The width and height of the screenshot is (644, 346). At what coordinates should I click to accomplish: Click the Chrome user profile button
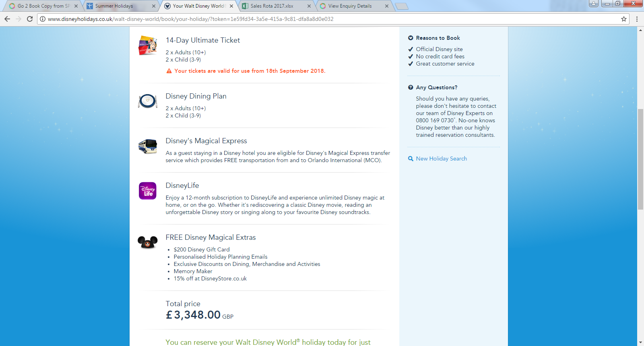click(x=594, y=4)
